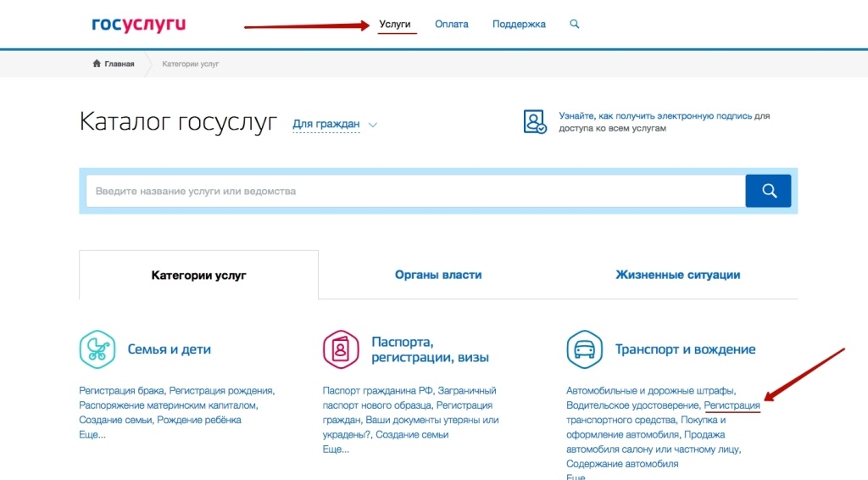Expand Еще... under Паспорта, регистрации, визы
The height and width of the screenshot is (480, 868).
point(336,449)
